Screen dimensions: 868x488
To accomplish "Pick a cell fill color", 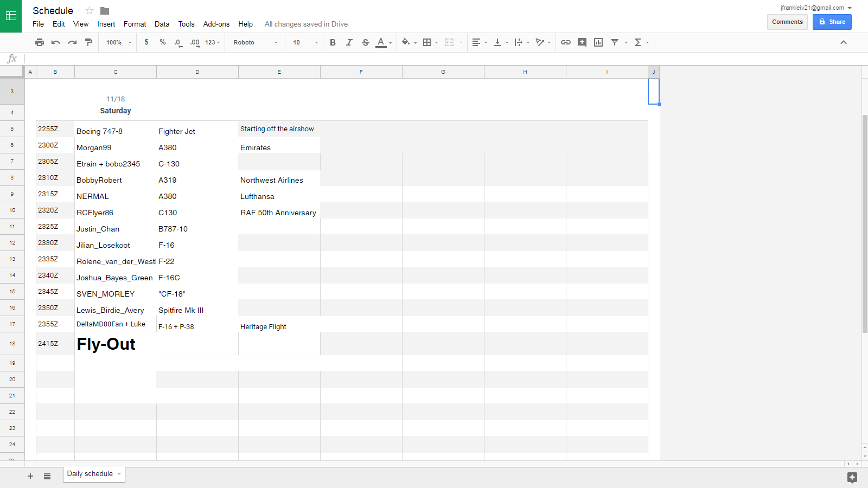I will (406, 42).
